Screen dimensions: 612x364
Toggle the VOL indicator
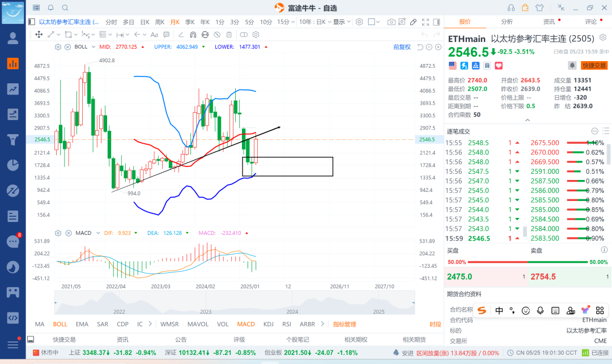(x=223, y=324)
